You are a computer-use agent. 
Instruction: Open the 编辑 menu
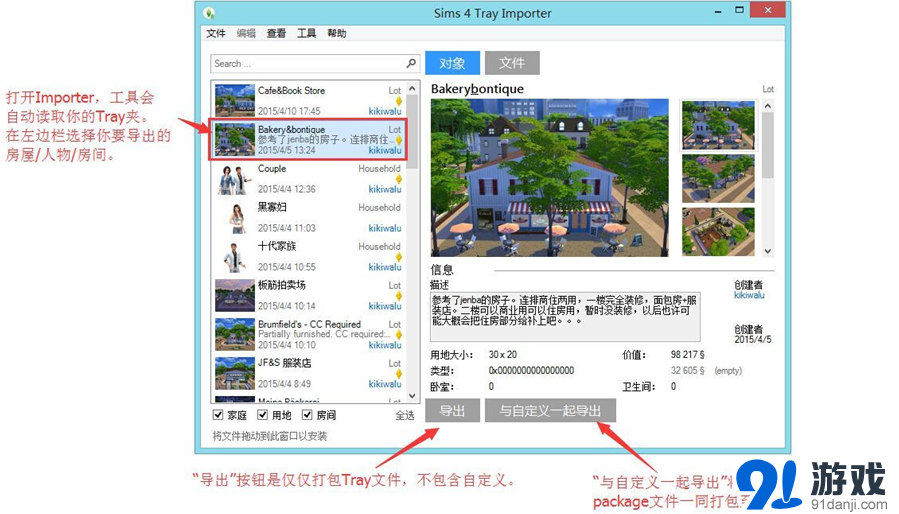(247, 33)
